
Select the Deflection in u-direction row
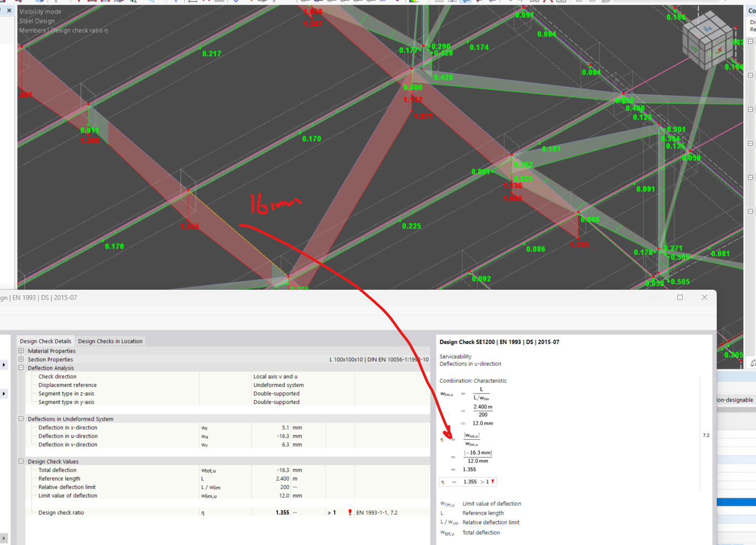[68, 436]
